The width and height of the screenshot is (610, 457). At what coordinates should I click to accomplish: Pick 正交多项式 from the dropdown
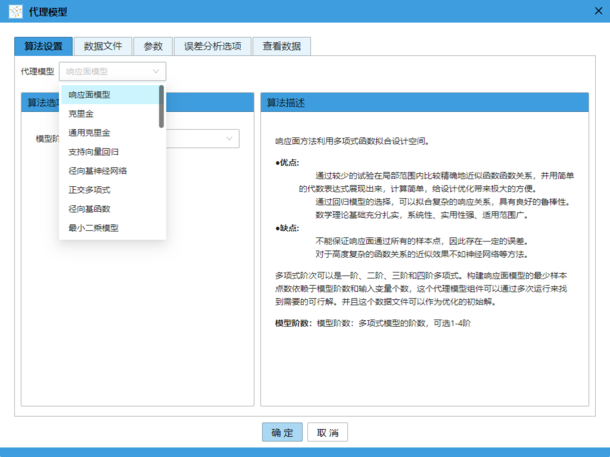tap(110, 190)
